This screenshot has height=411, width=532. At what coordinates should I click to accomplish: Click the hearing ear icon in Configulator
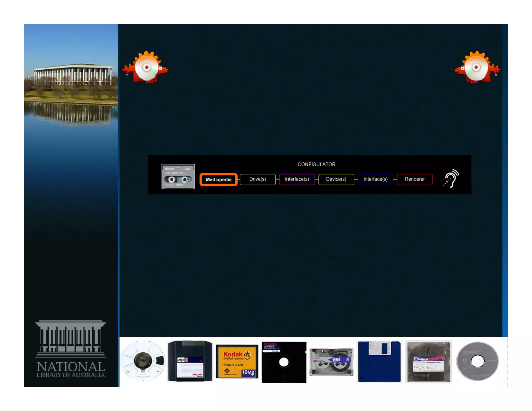pyautogui.click(x=451, y=178)
